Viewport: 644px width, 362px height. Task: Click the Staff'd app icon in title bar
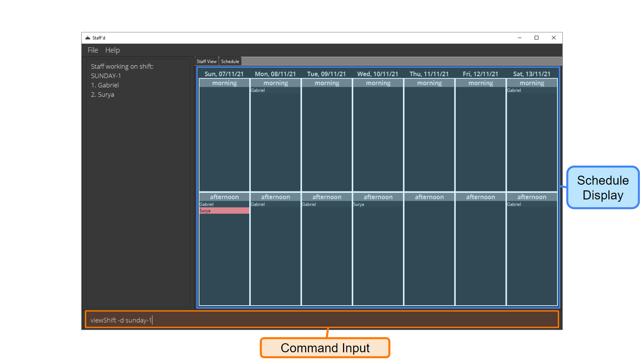[88, 38]
